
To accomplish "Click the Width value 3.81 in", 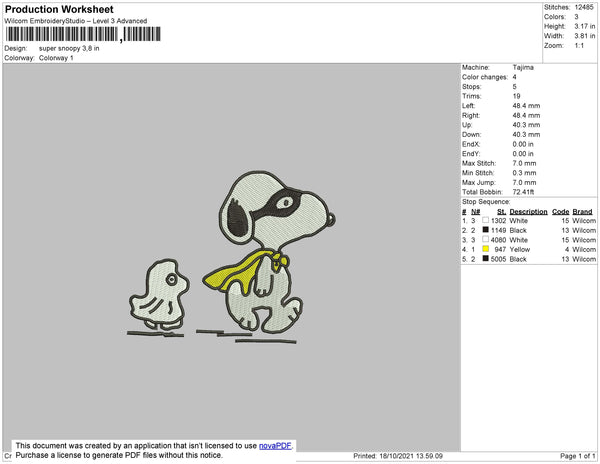I will pyautogui.click(x=585, y=36).
